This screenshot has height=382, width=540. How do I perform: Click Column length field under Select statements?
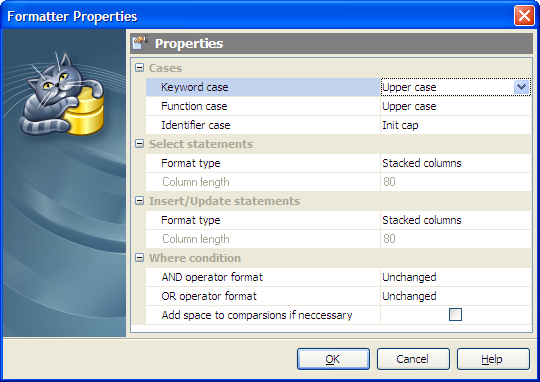(456, 182)
